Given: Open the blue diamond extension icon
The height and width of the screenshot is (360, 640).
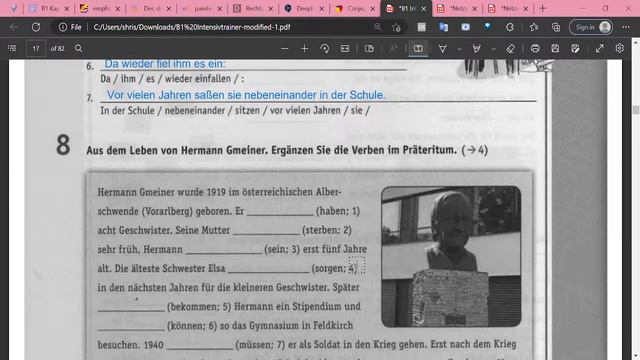Looking at the screenshot, I should click(487, 26).
